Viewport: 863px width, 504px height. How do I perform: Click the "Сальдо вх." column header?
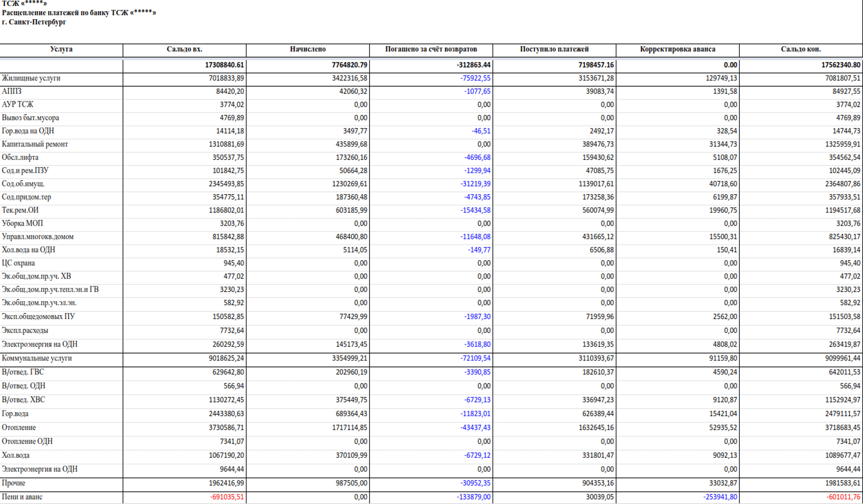[x=184, y=49]
